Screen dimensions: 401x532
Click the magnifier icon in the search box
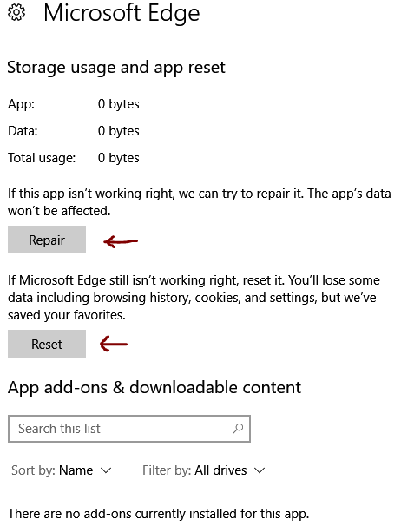(x=238, y=429)
